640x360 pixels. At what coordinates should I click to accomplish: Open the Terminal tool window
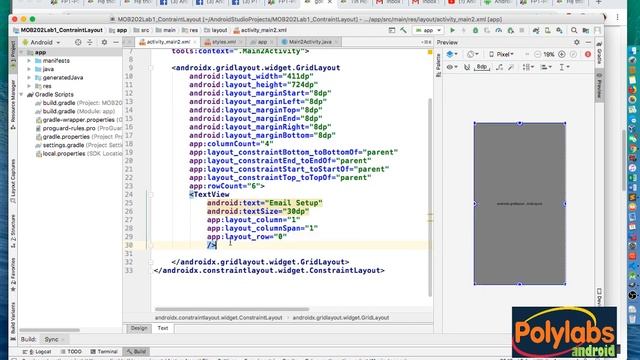click(x=104, y=351)
